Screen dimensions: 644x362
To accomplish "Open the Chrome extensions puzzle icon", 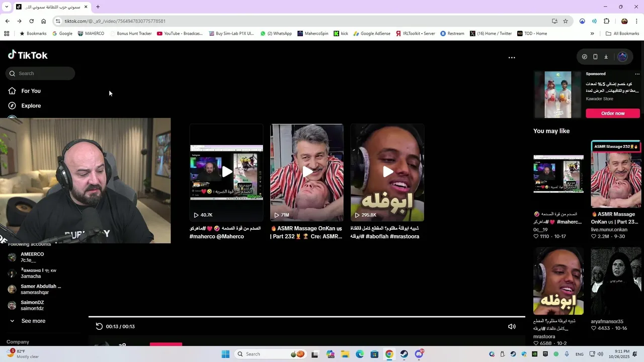I will point(606,21).
